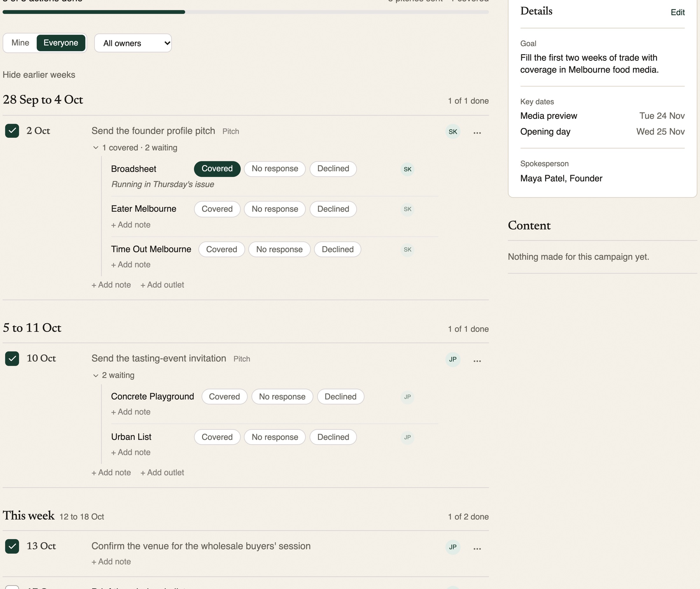Image resolution: width=700 pixels, height=589 pixels.
Task: Mark Time Out Melbourne as No response
Action: coord(279,249)
